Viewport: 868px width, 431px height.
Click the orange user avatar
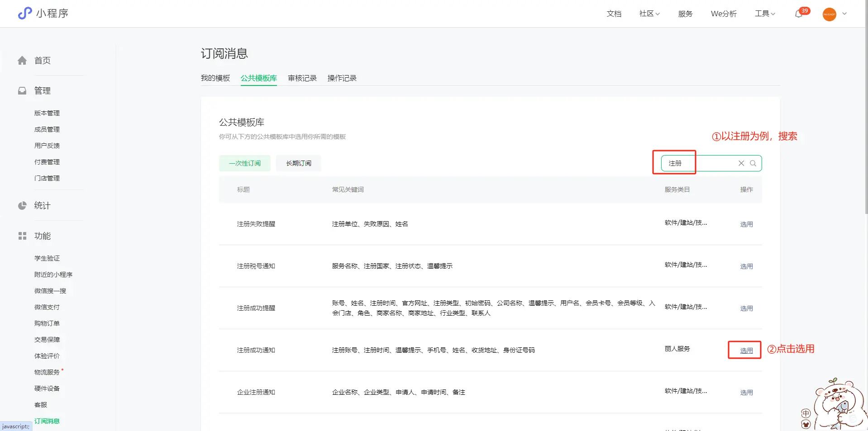pos(829,14)
